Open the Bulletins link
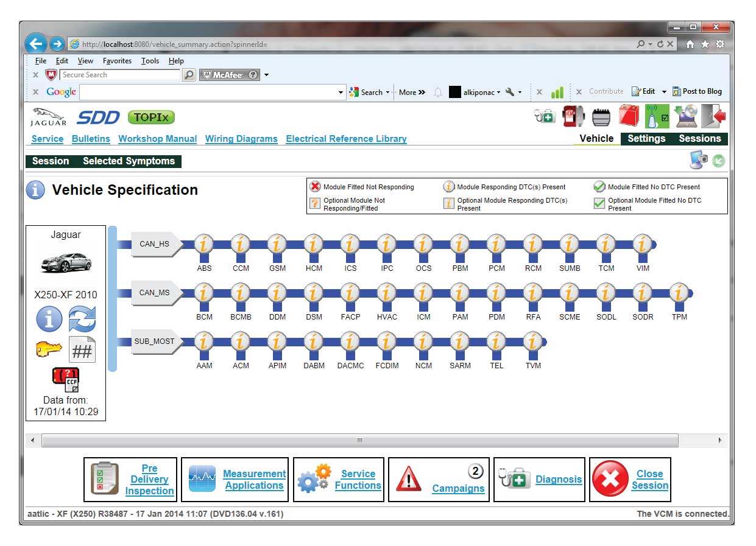 tap(91, 139)
